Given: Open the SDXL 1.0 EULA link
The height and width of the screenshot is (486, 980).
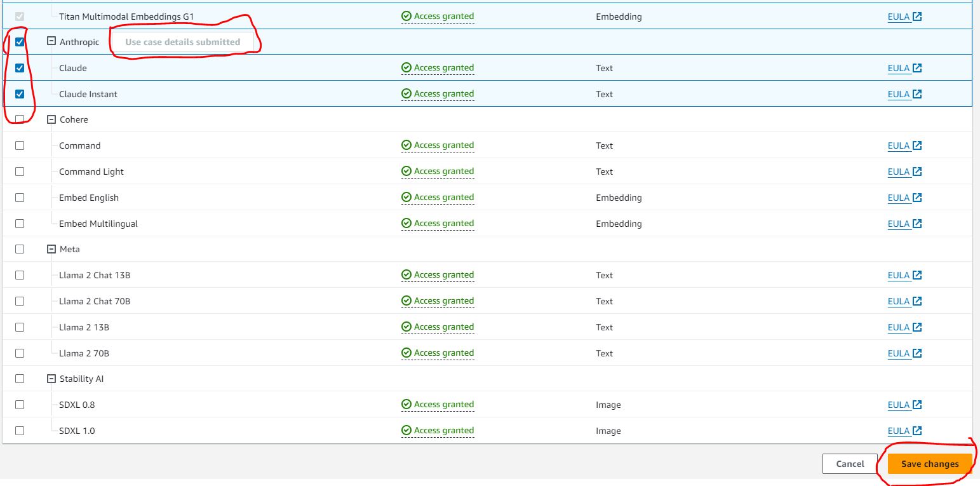Looking at the screenshot, I should (904, 431).
